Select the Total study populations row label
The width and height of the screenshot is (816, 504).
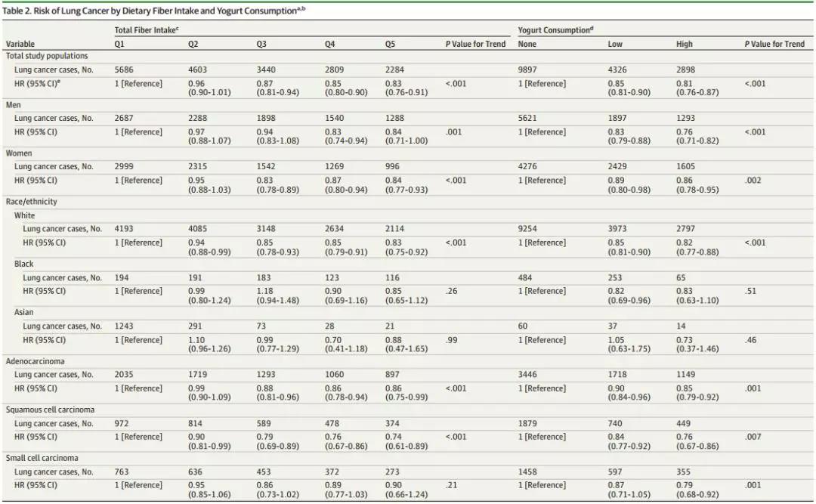pyautogui.click(x=47, y=56)
